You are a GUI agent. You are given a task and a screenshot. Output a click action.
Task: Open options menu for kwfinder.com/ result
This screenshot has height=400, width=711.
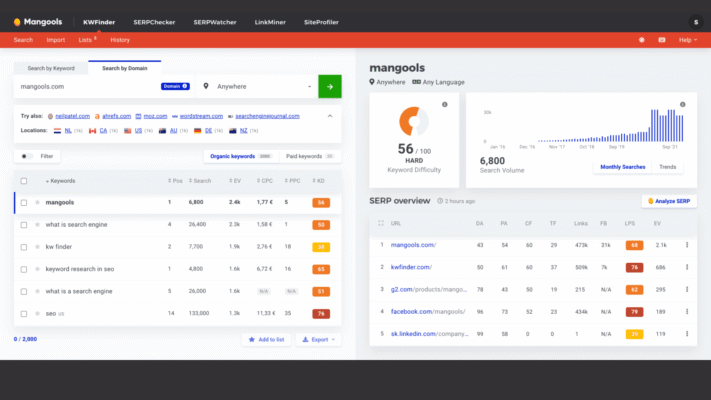point(687,267)
